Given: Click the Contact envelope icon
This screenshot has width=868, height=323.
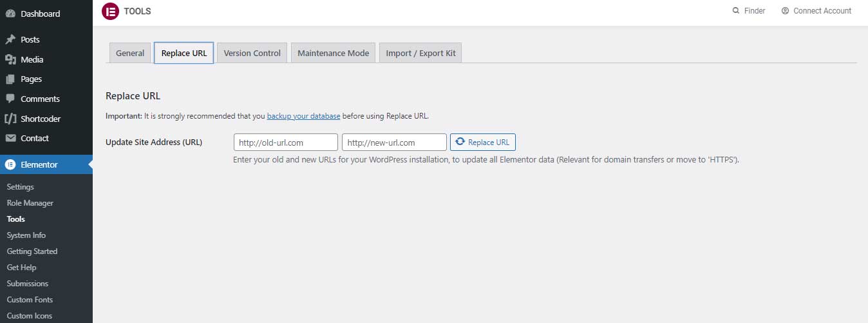Looking at the screenshot, I should pos(10,138).
